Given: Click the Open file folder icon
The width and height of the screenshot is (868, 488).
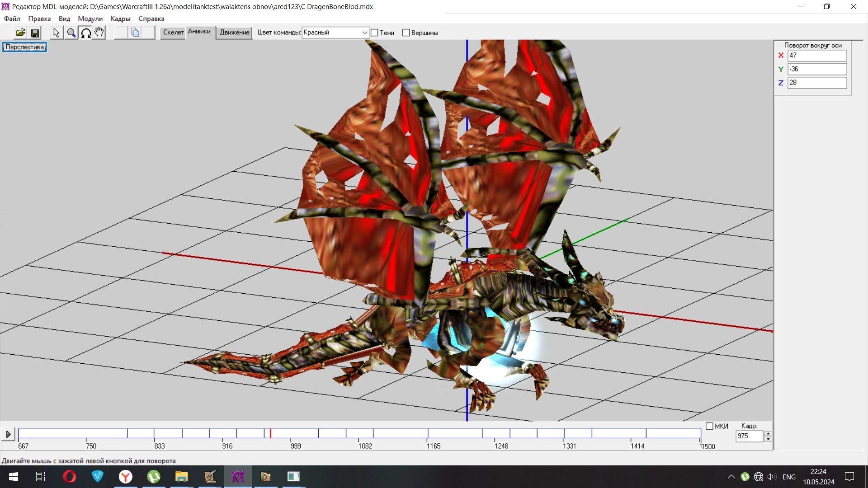Looking at the screenshot, I should pyautogui.click(x=20, y=33).
